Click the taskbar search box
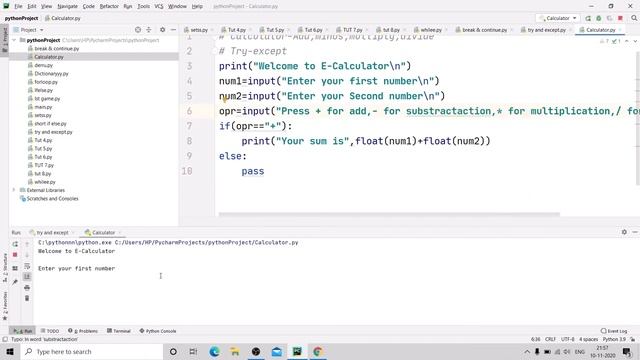This screenshot has height=360, width=640. [x=91, y=351]
